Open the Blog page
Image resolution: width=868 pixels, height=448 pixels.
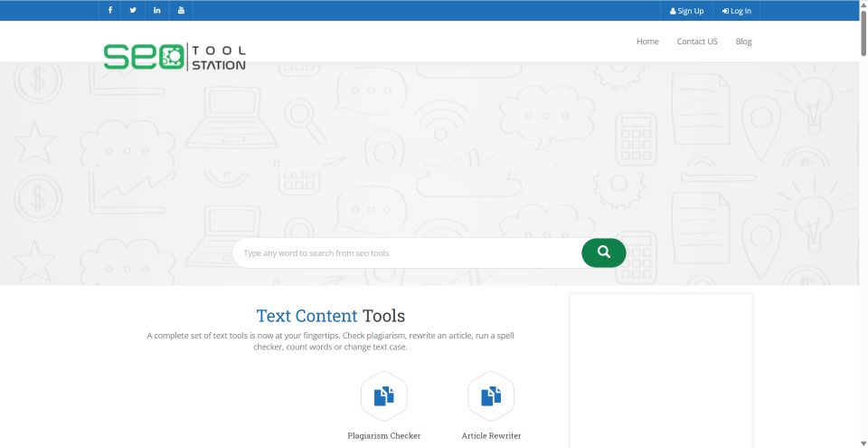743,42
